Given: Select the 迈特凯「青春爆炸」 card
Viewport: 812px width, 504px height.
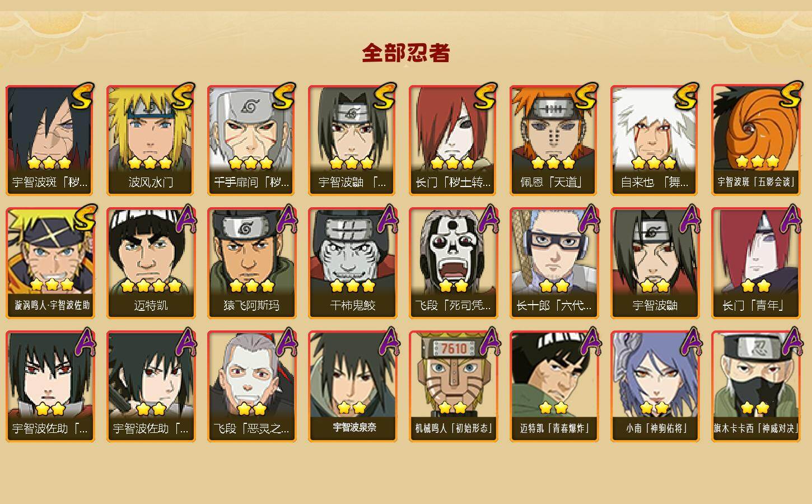Looking at the screenshot, I should point(554,386).
